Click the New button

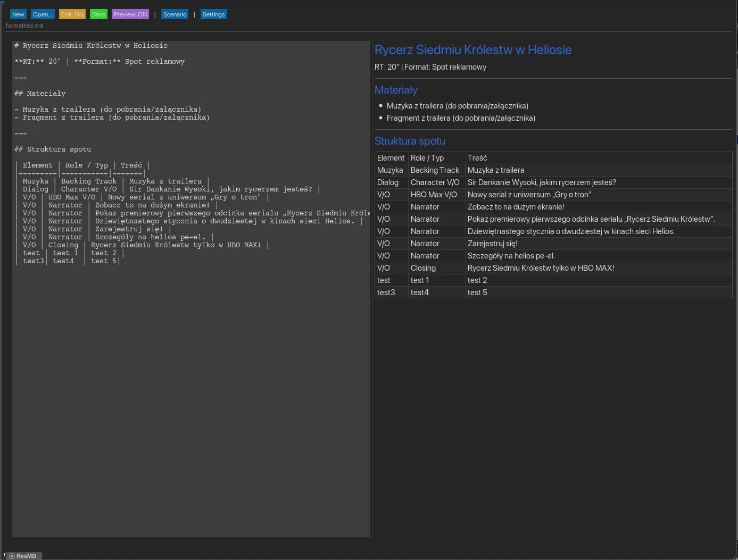coord(18,14)
